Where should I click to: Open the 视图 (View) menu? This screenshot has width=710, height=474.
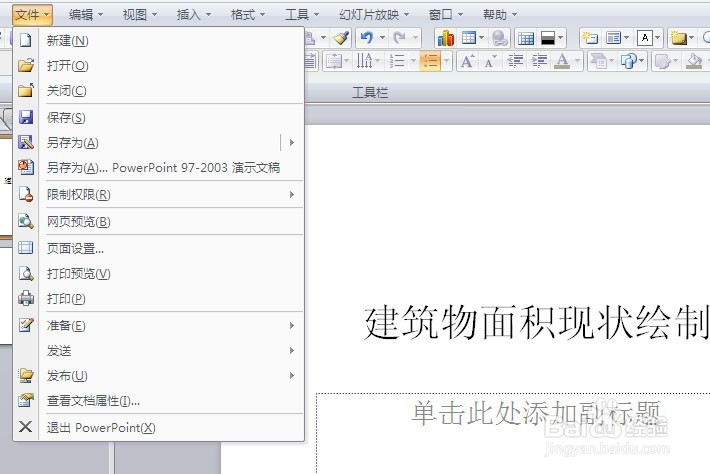pyautogui.click(x=139, y=15)
